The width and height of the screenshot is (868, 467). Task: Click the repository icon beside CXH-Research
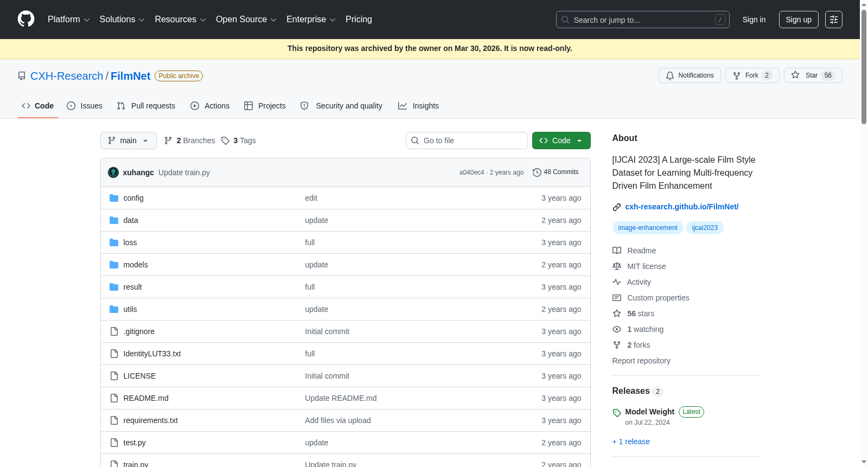click(22, 76)
